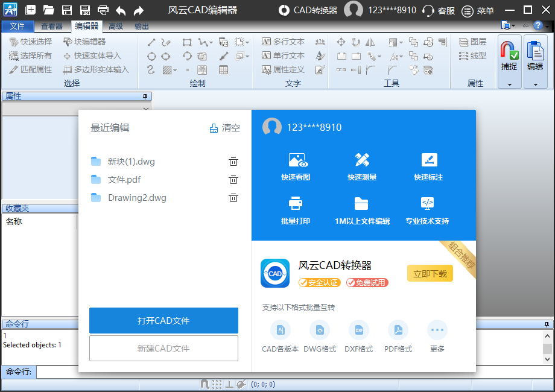The image size is (555, 392).
Task: Click the 打开CAD文件 button
Action: (163, 320)
